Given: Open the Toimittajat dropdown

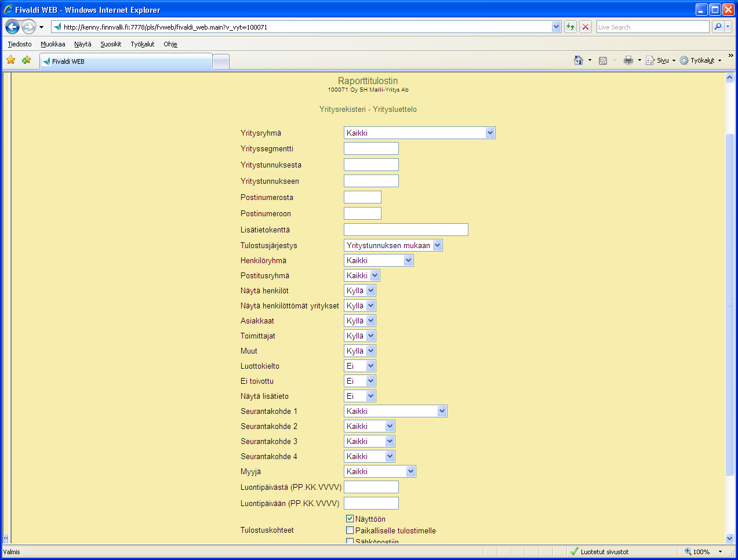Looking at the screenshot, I should (360, 336).
